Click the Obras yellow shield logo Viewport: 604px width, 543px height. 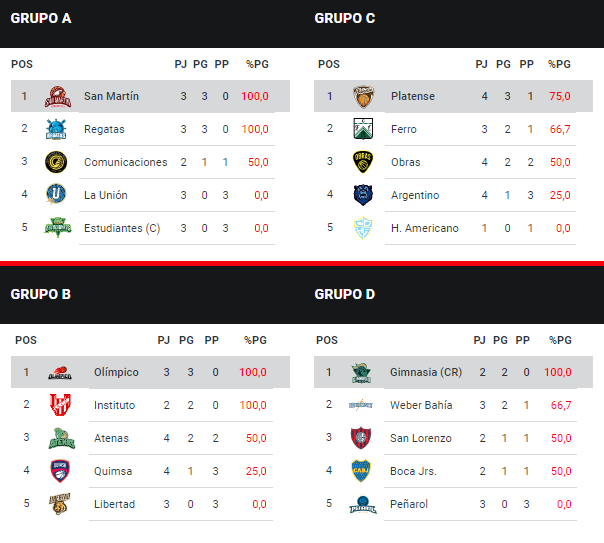pyautogui.click(x=363, y=162)
